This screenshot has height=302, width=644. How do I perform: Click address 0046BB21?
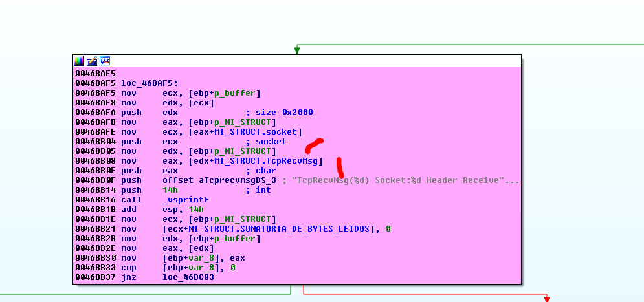pyautogui.click(x=96, y=229)
